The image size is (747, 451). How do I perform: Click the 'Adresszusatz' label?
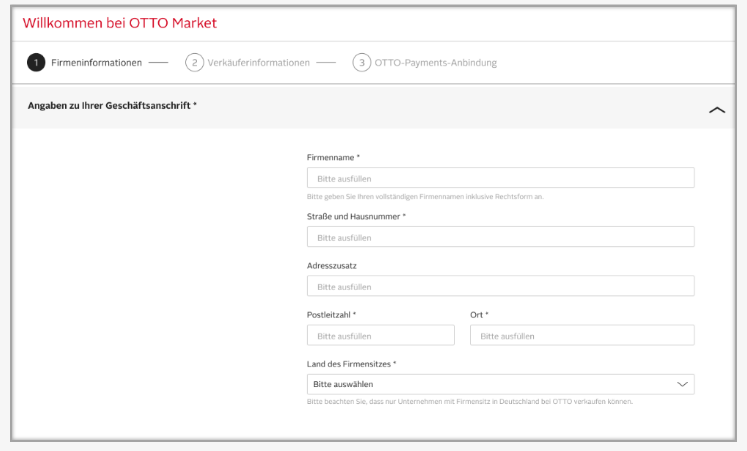(332, 266)
